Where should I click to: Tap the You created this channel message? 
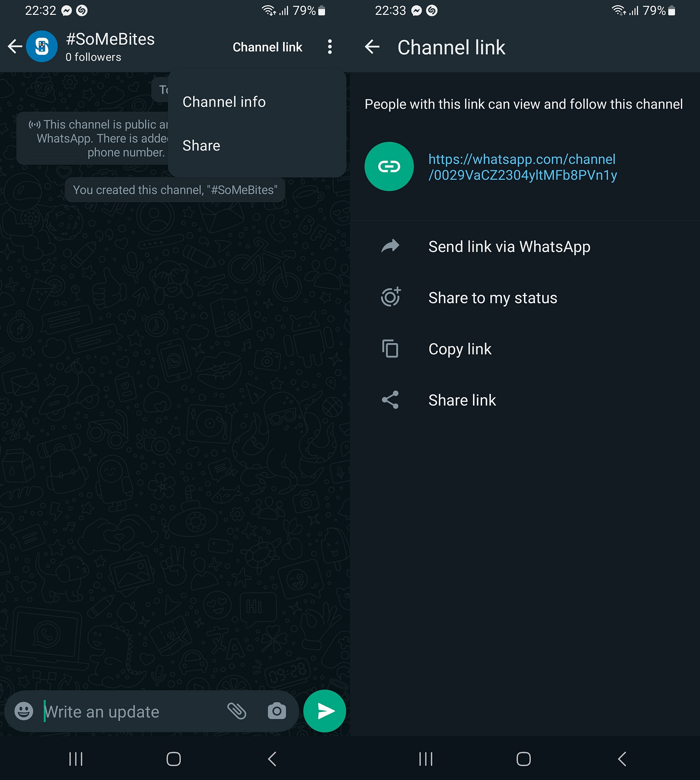click(175, 190)
